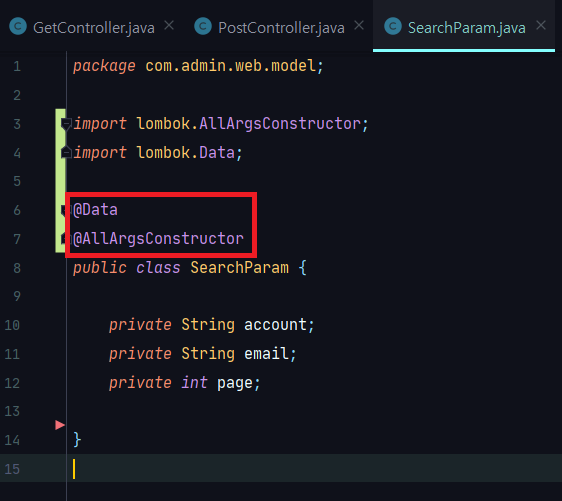Click the page field name
This screenshot has height=501, width=562.
235,383
